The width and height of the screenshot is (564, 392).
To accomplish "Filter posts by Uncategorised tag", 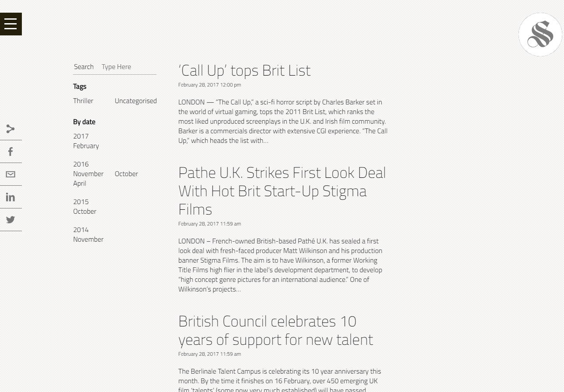I will [136, 101].
